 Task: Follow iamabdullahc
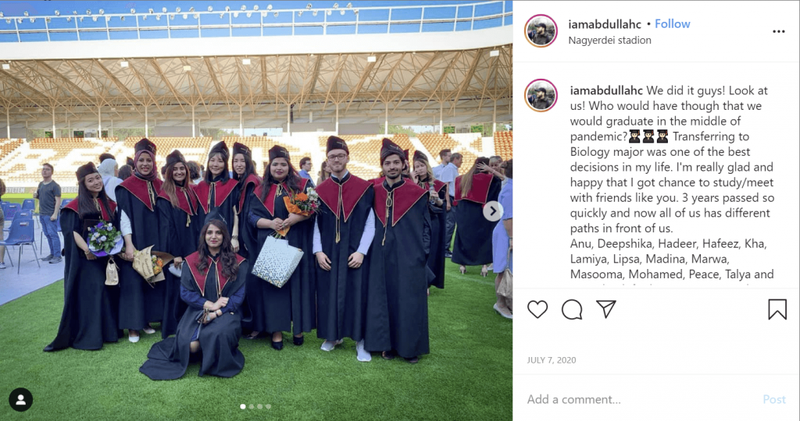672,24
